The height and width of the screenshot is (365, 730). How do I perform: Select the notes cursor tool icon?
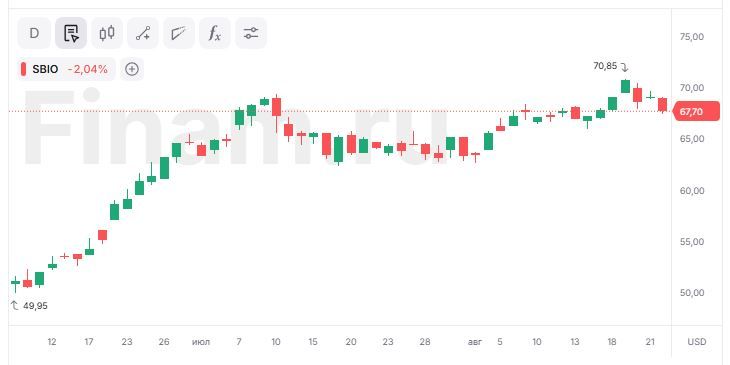[71, 33]
